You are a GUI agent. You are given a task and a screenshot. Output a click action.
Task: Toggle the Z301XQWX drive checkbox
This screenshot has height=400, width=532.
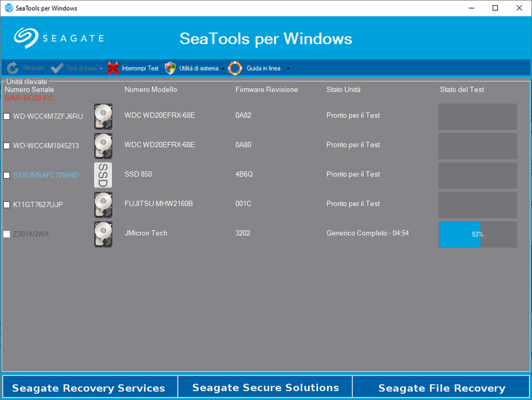(6, 234)
